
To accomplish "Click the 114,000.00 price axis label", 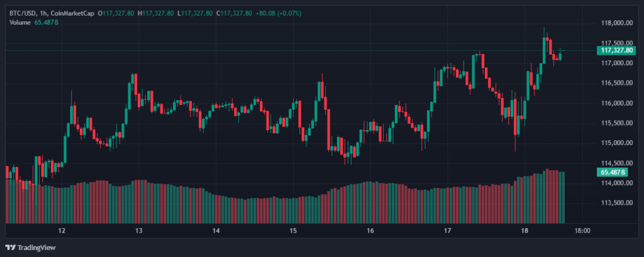I will 616,183.
